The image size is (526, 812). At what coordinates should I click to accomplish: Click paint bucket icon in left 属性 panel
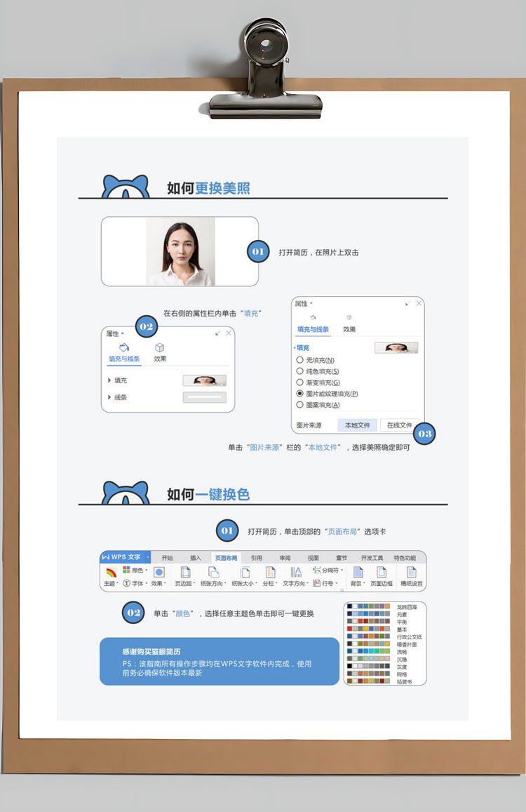pyautogui.click(x=124, y=347)
